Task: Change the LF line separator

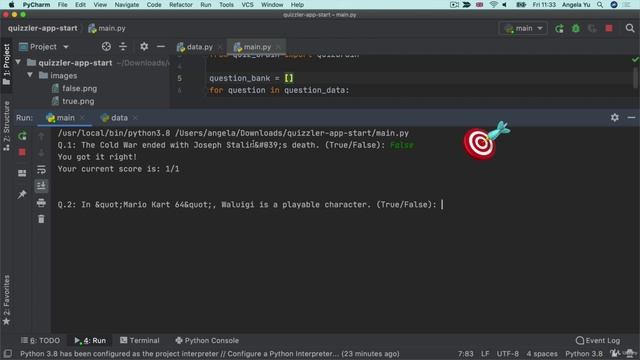Action: pyautogui.click(x=485, y=354)
